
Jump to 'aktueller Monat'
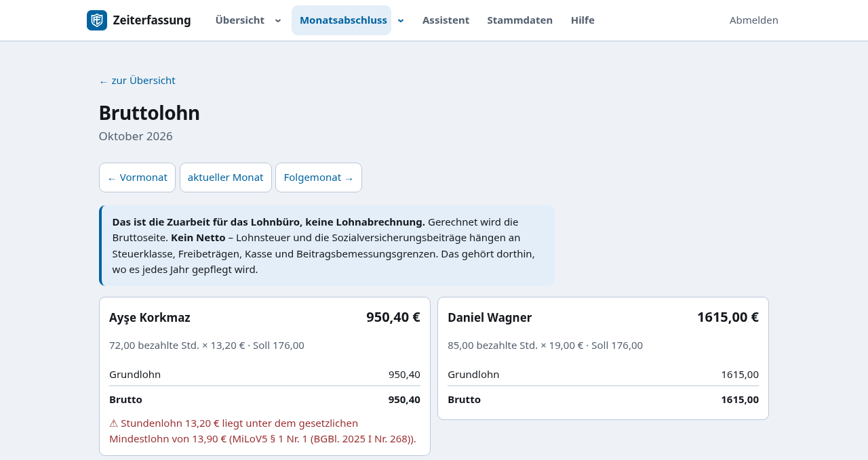pos(225,177)
